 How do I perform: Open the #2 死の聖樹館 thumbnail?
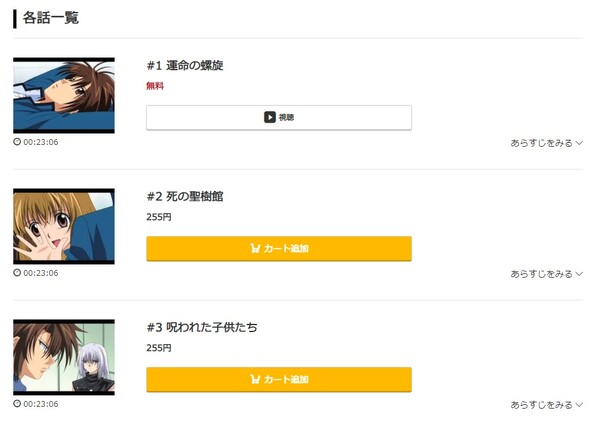click(x=64, y=226)
